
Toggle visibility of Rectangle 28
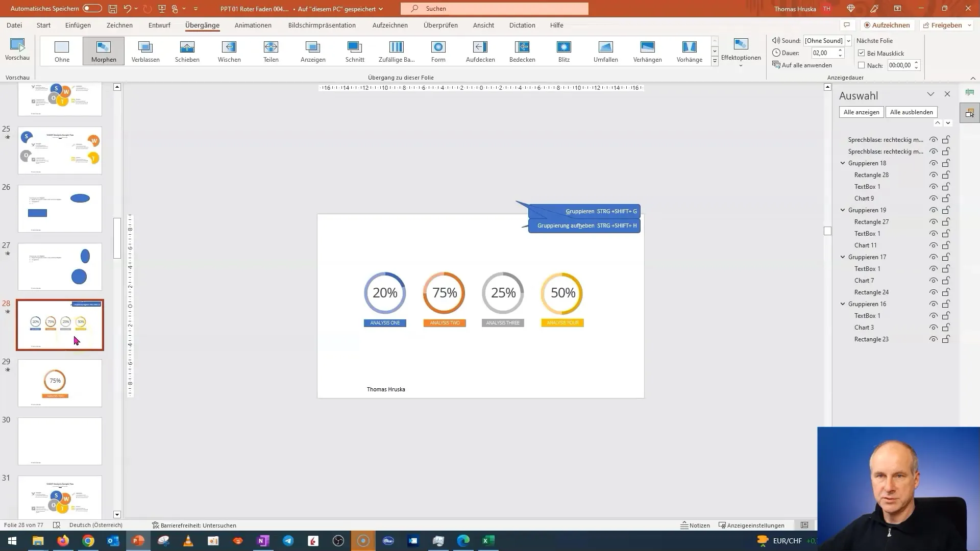pyautogui.click(x=933, y=174)
